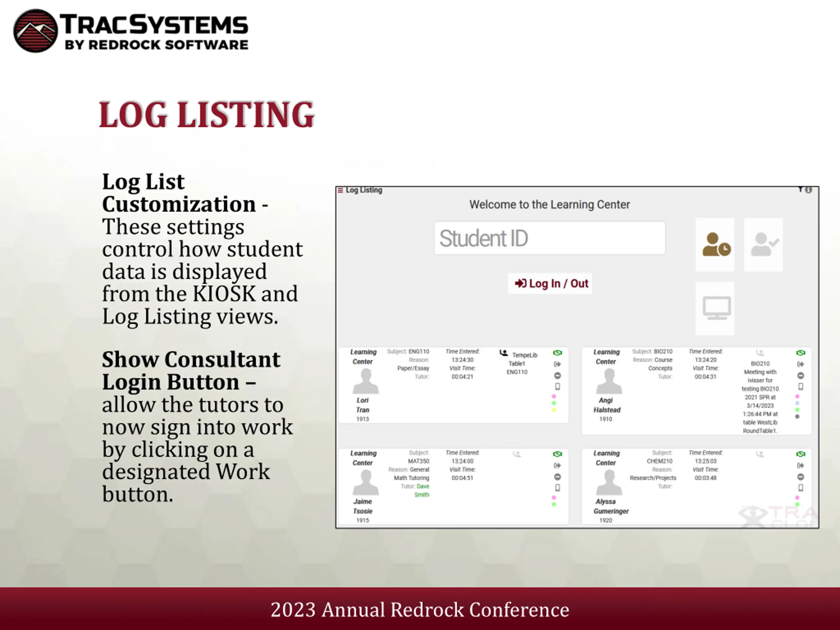Click the reason Research/Projects
Viewport: 840px width, 630px height.
tap(653, 478)
